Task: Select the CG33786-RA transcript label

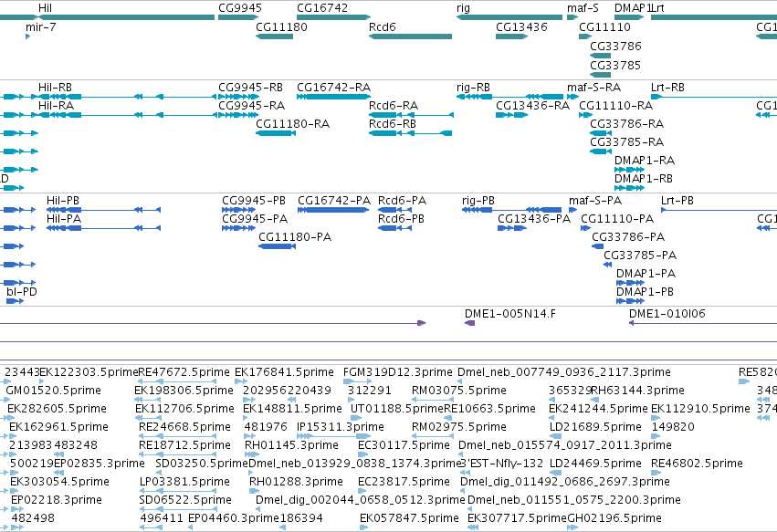Action: click(x=627, y=124)
